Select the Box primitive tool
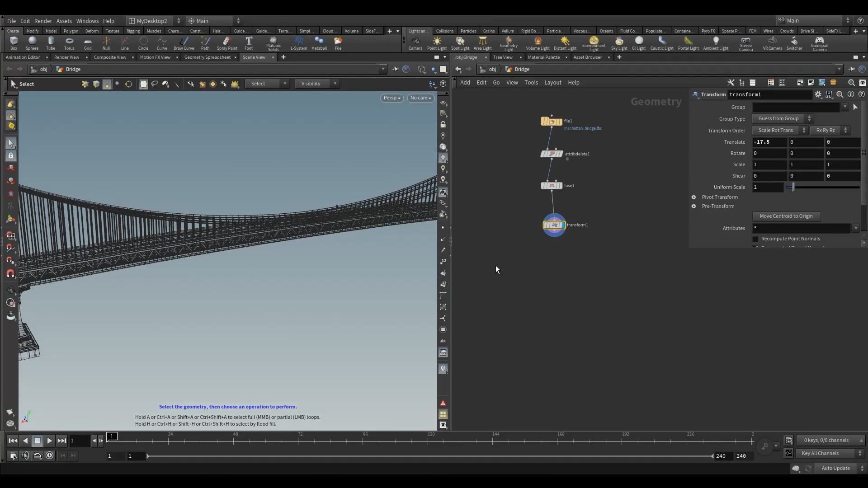This screenshot has width=868, height=488. click(14, 43)
